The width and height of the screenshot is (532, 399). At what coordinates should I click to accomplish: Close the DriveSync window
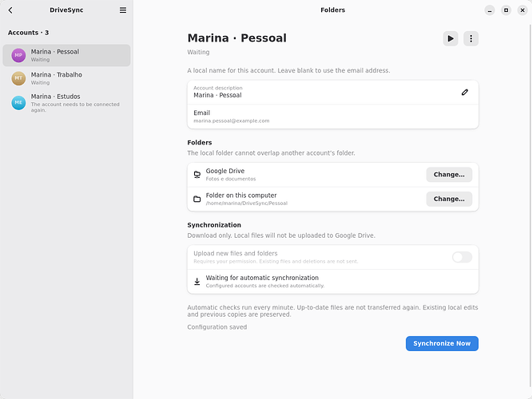[x=522, y=10]
